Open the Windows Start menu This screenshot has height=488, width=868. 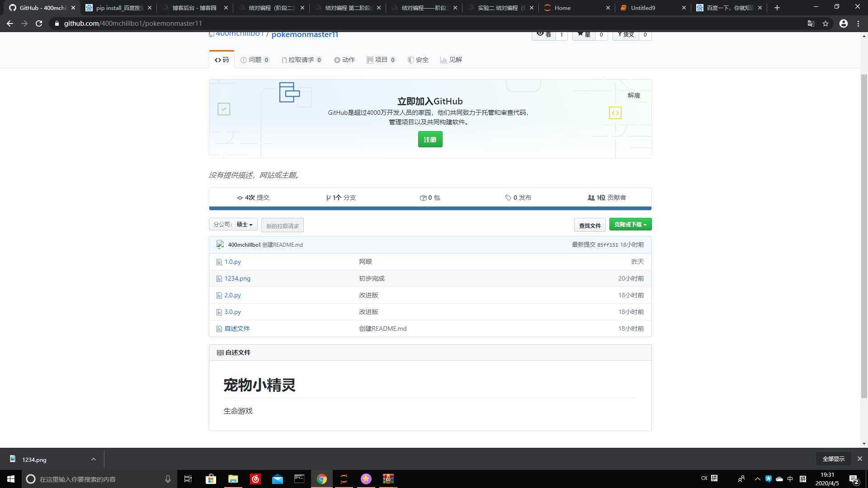[x=11, y=479]
